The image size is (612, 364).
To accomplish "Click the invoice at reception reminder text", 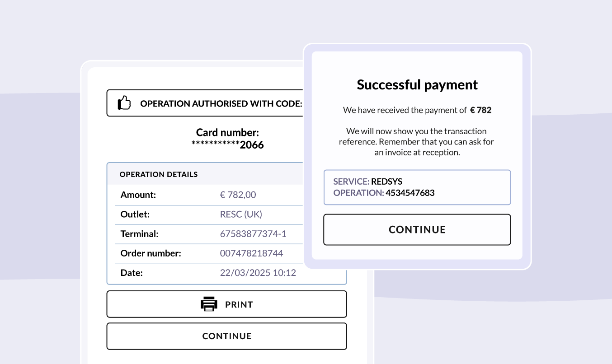I will 417,142.
